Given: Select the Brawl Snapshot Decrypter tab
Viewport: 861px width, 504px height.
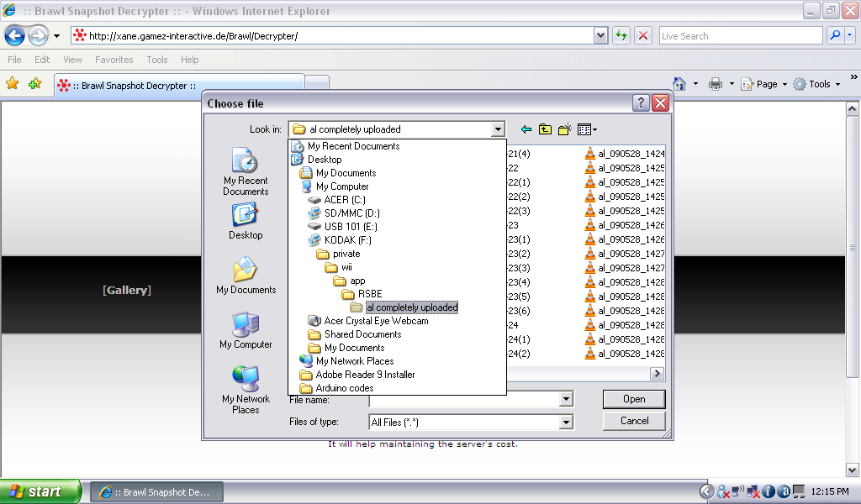Looking at the screenshot, I should [179, 86].
